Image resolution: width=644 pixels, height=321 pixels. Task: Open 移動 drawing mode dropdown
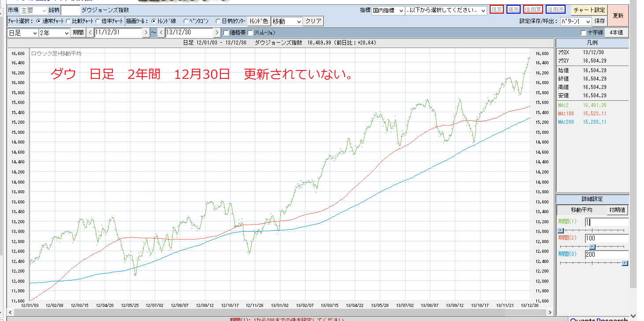(287, 21)
